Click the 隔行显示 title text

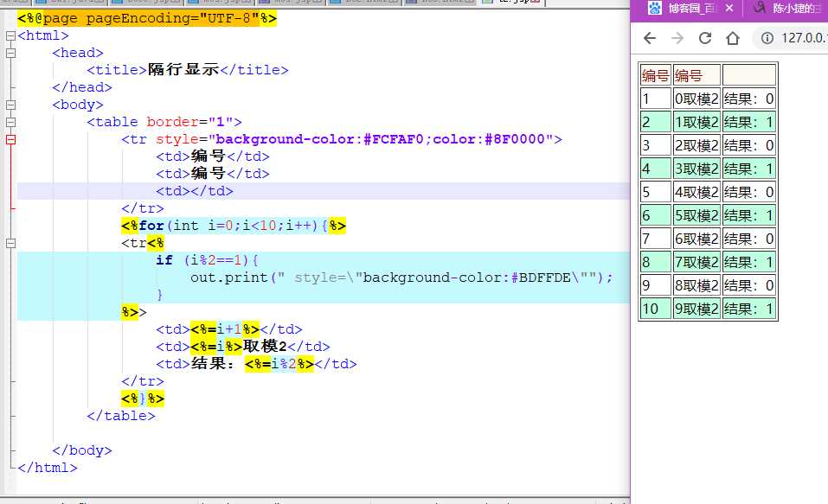tap(183, 70)
